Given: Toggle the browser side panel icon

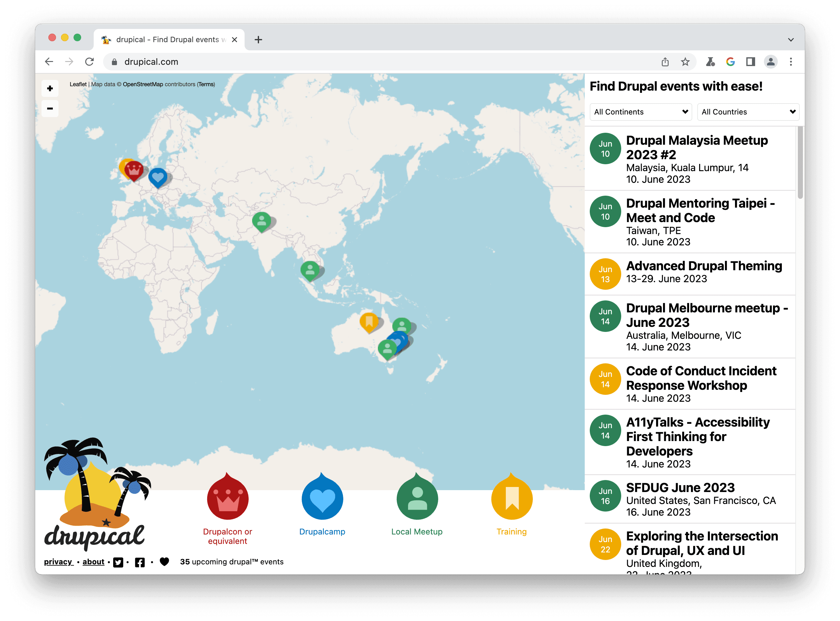Looking at the screenshot, I should (x=751, y=62).
